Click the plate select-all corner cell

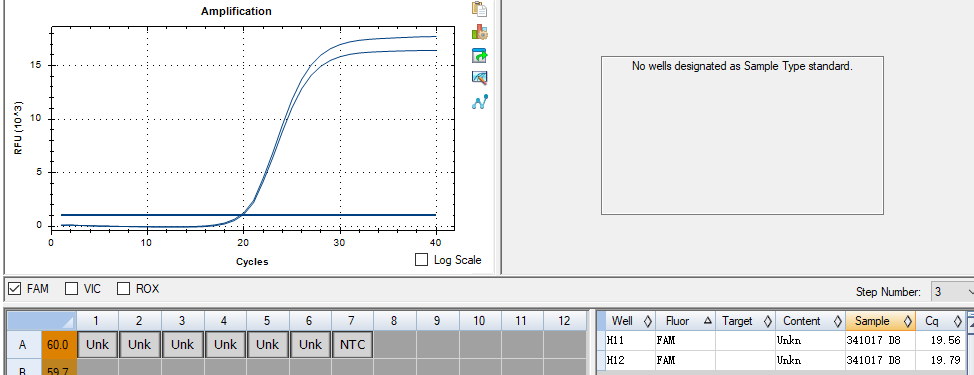(x=42, y=321)
